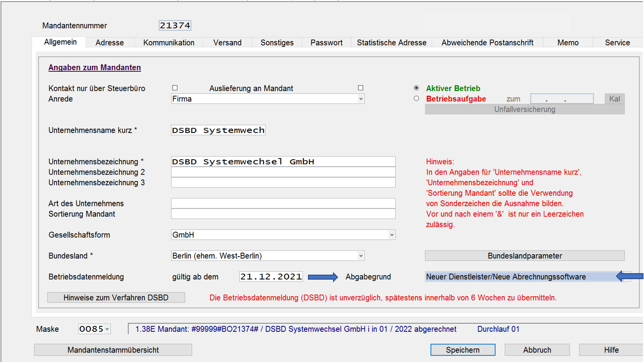Open the Maske number dropdown
Screen dimensions: 644x363
107,329
